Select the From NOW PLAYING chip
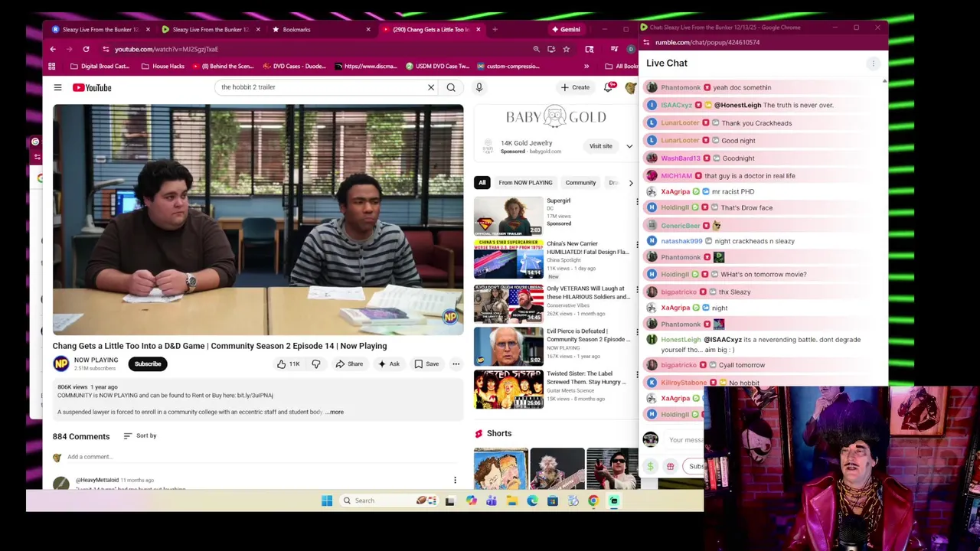The image size is (980, 551). [x=525, y=183]
